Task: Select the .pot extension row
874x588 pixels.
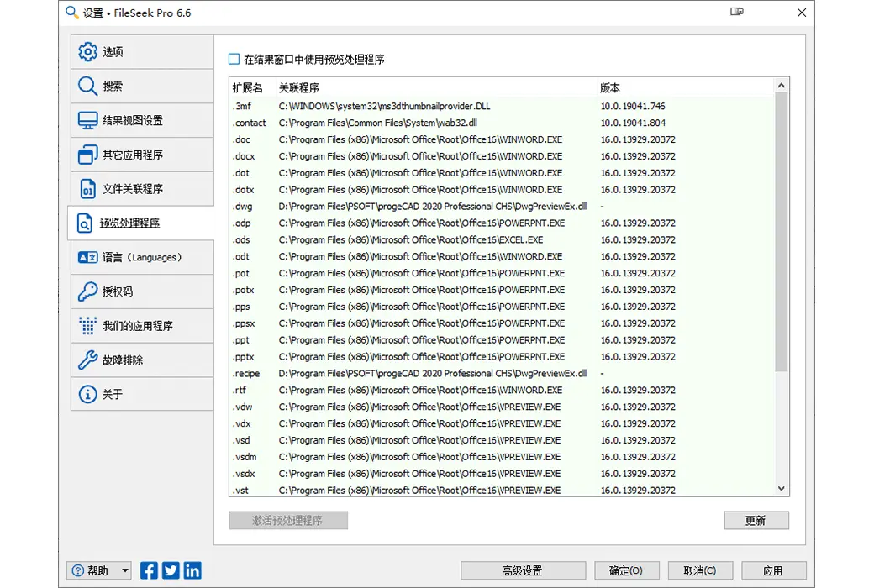Action: click(x=502, y=273)
